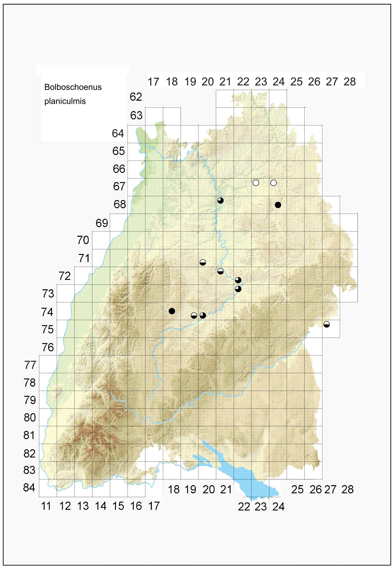The height and width of the screenshot is (566, 392).
Task: Select the mostly filled marker in row 68
Action: click(221, 200)
